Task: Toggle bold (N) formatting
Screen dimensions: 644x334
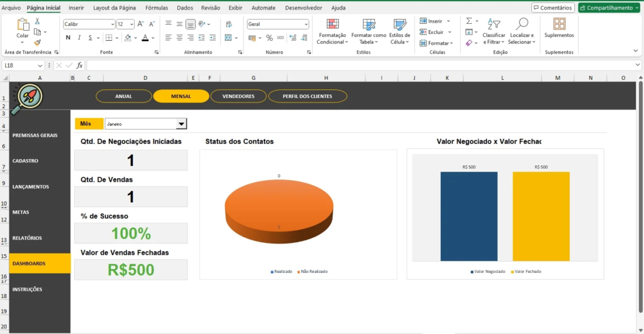Action: tap(68, 38)
